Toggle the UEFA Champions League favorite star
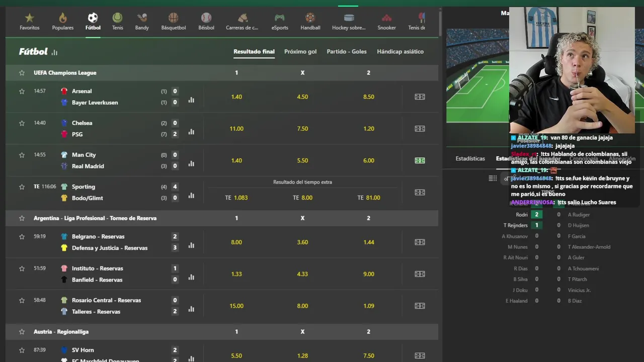Viewport: 644px width, 362px height. (x=22, y=73)
